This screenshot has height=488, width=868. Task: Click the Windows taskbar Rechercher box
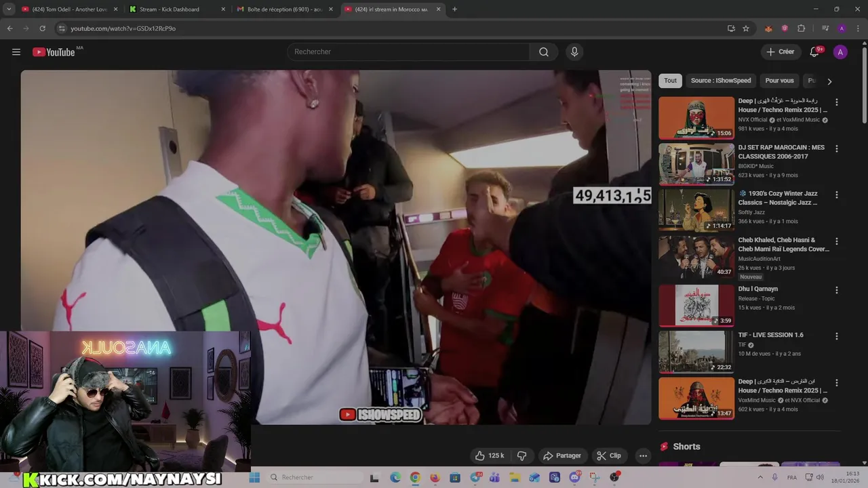click(x=315, y=477)
